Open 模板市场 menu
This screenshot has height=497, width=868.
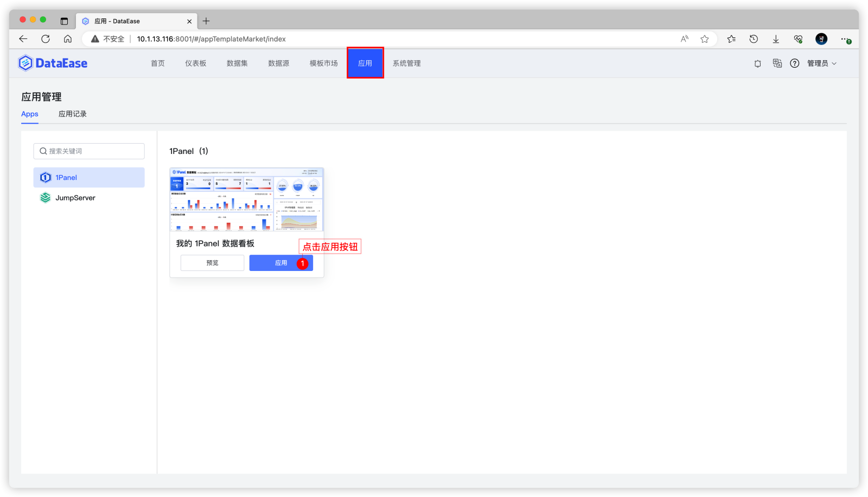[x=324, y=63]
